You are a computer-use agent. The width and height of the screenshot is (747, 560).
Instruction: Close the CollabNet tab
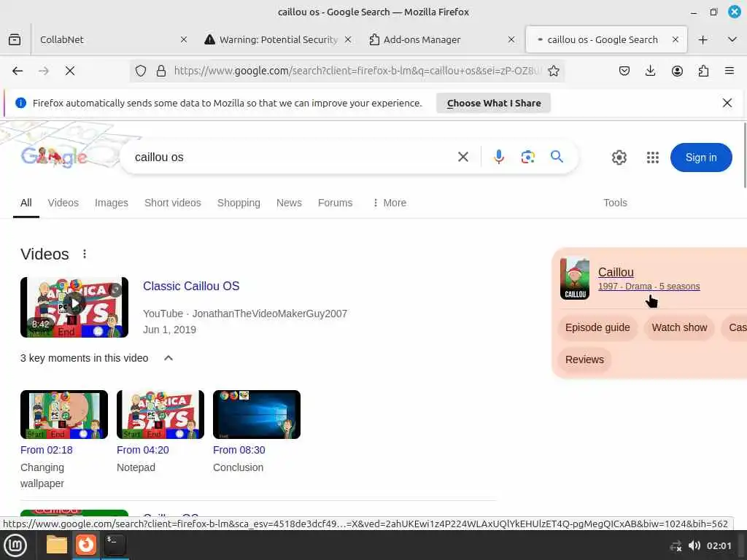click(x=184, y=39)
